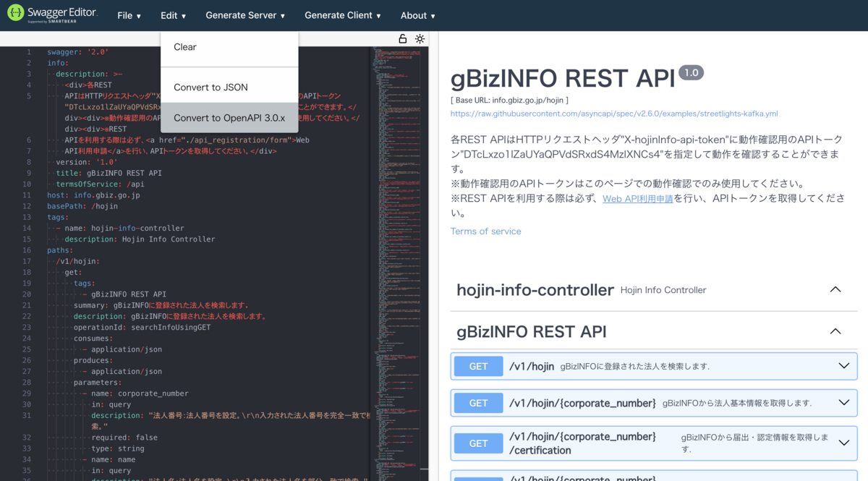Open the Web API利用申請 link
868x481 pixels.
click(x=637, y=198)
